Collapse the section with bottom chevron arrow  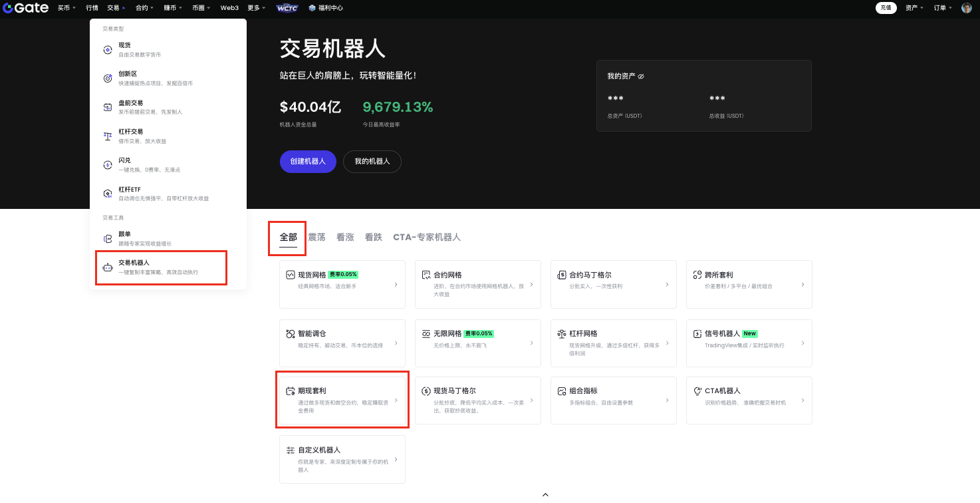(545, 494)
